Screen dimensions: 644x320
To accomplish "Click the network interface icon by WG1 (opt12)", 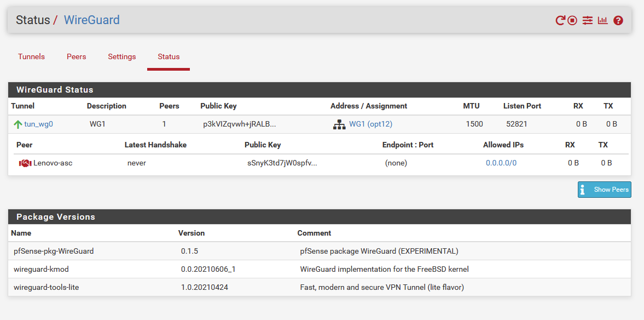I will tap(339, 124).
